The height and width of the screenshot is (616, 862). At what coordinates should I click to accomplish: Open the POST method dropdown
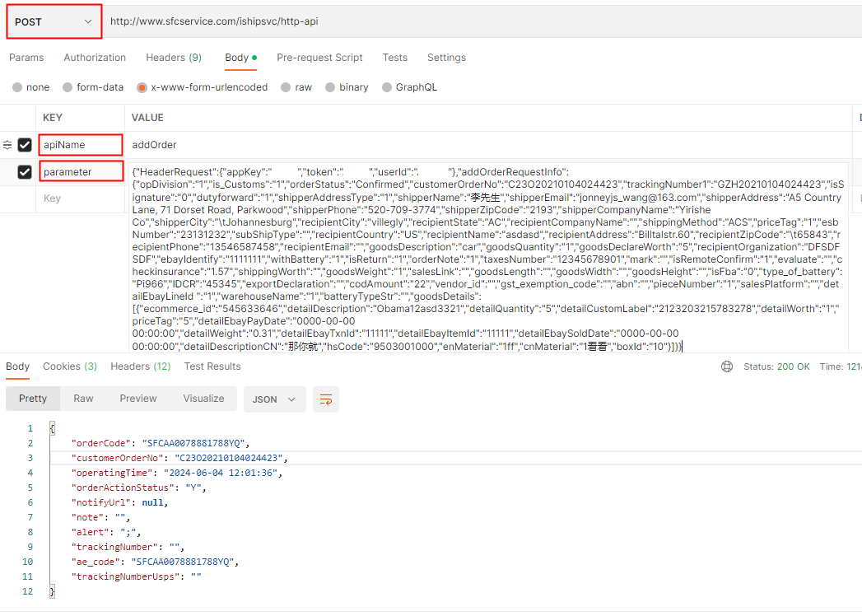(x=54, y=21)
